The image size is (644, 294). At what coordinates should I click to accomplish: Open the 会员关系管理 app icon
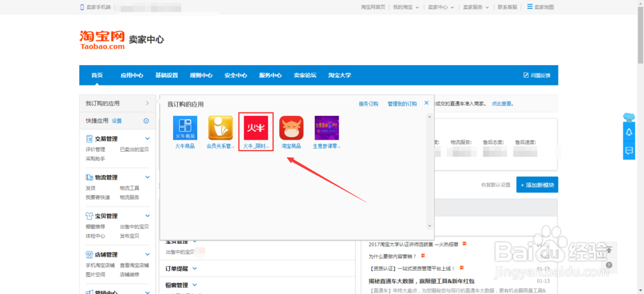220,128
